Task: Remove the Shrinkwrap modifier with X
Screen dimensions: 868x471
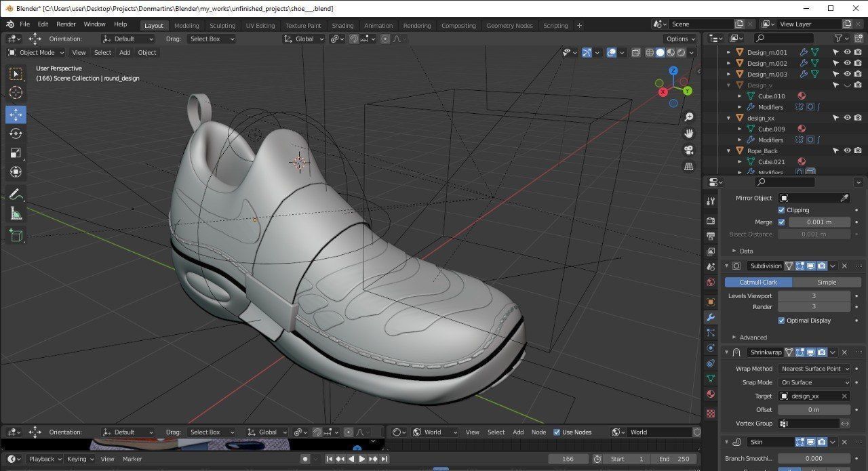Action: tap(844, 352)
